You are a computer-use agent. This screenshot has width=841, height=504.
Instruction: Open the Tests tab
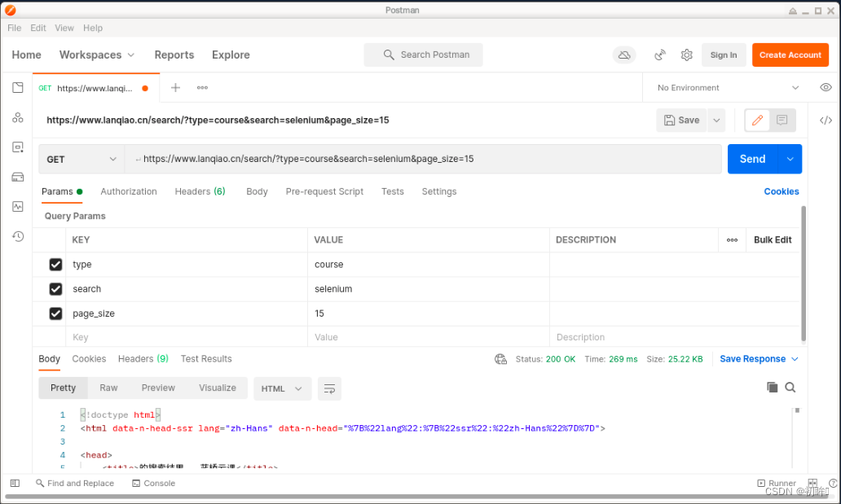[393, 191]
